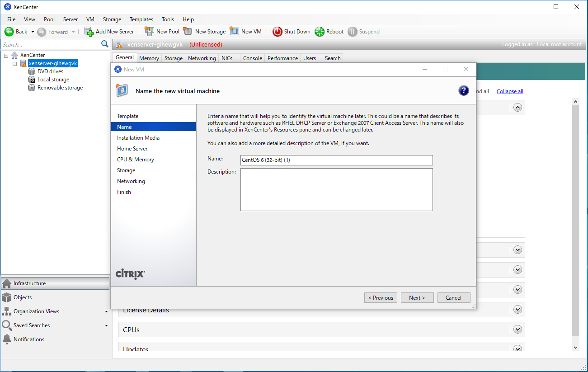Click the green Reboot icon
This screenshot has height=372, width=588.
[x=320, y=32]
